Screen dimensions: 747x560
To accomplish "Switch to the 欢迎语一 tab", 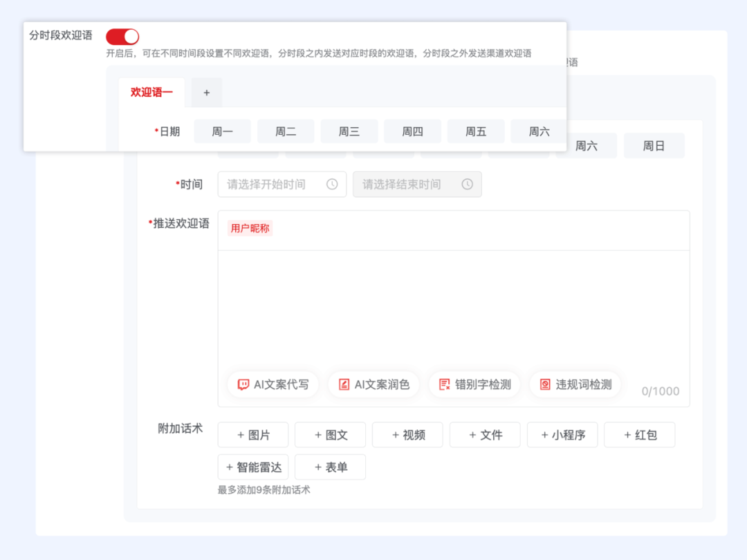I will pyautogui.click(x=151, y=91).
